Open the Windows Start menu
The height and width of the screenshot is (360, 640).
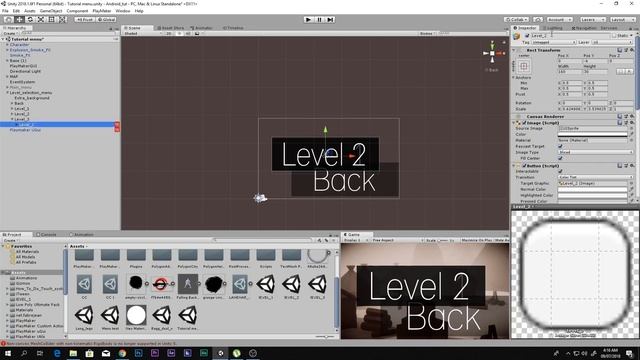[x=8, y=353]
